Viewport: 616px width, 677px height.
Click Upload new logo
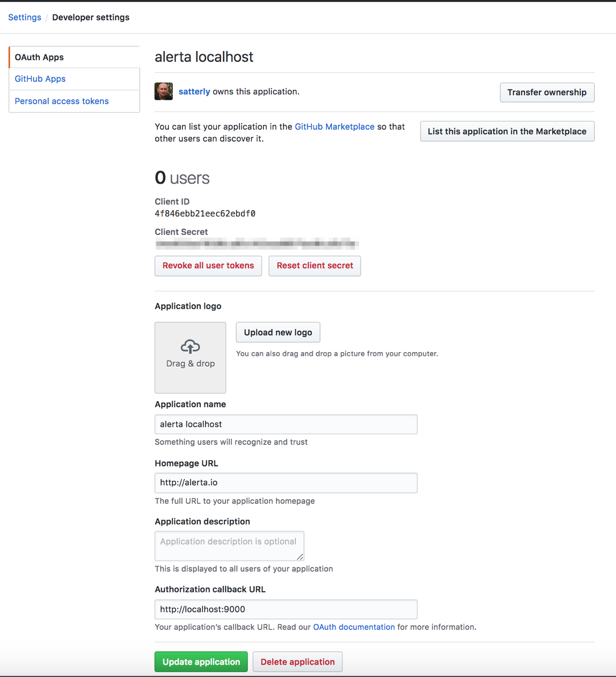277,332
